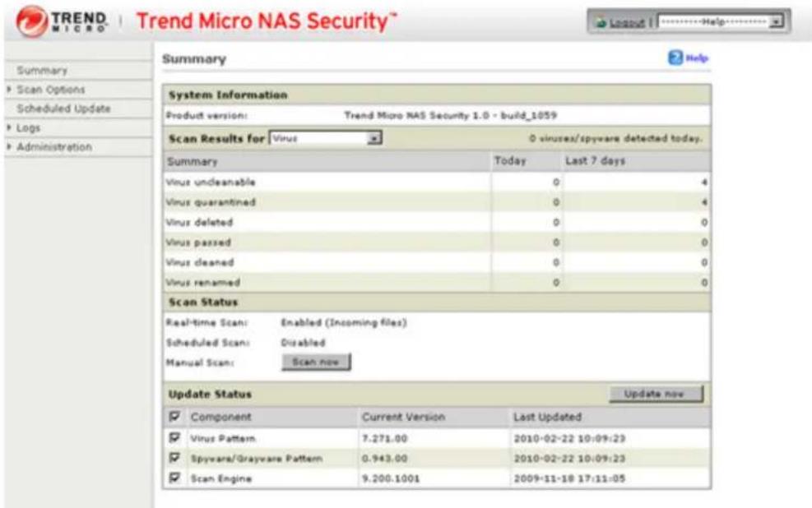This screenshot has height=508, width=812.
Task: Click the Help link beside Summary
Action: (x=697, y=58)
